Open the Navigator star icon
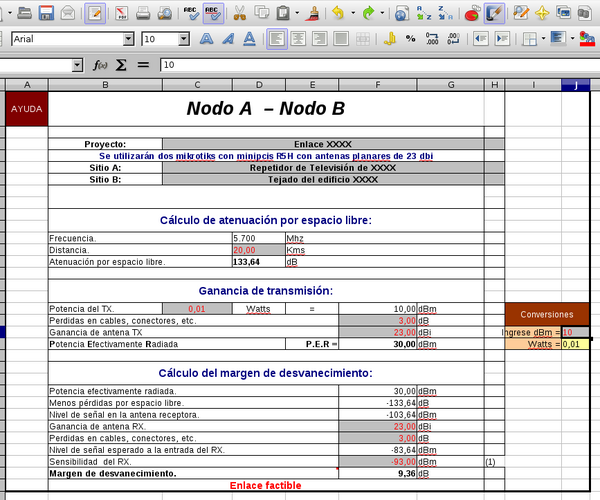Viewport: 600px width, 500px height. (542, 13)
